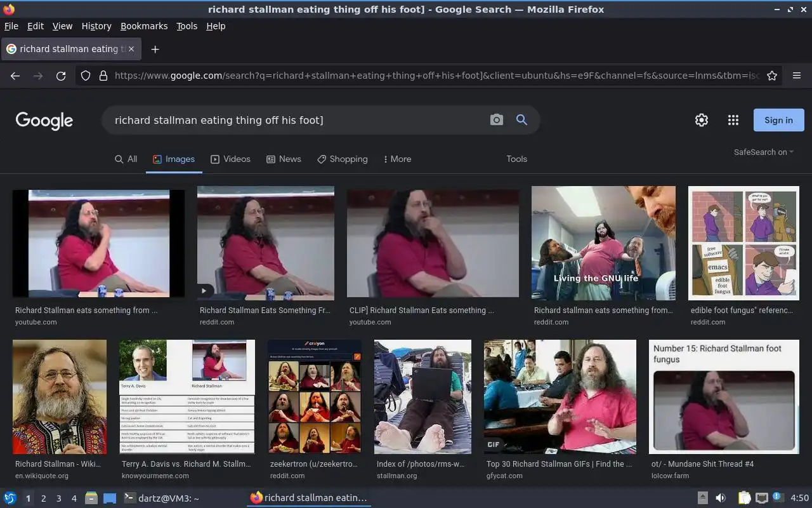Open Top 30 Richard Stallman GIFs link
Image resolution: width=812 pixels, height=508 pixels.
559,464
